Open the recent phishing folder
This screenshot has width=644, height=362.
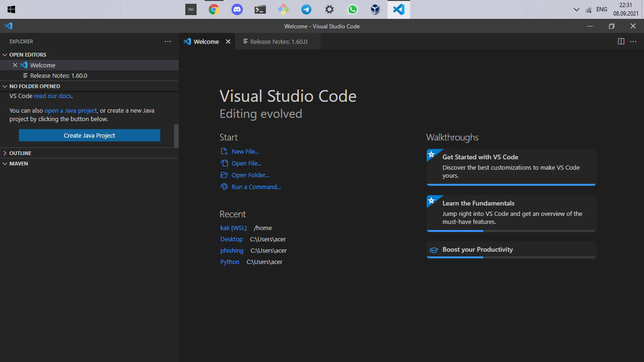232,251
